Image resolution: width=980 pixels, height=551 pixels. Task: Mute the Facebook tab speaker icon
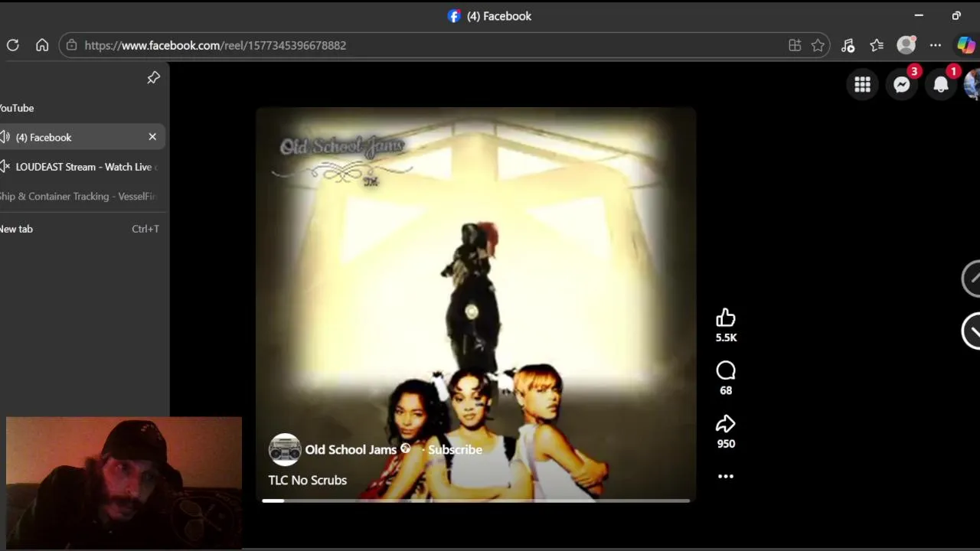click(x=5, y=137)
